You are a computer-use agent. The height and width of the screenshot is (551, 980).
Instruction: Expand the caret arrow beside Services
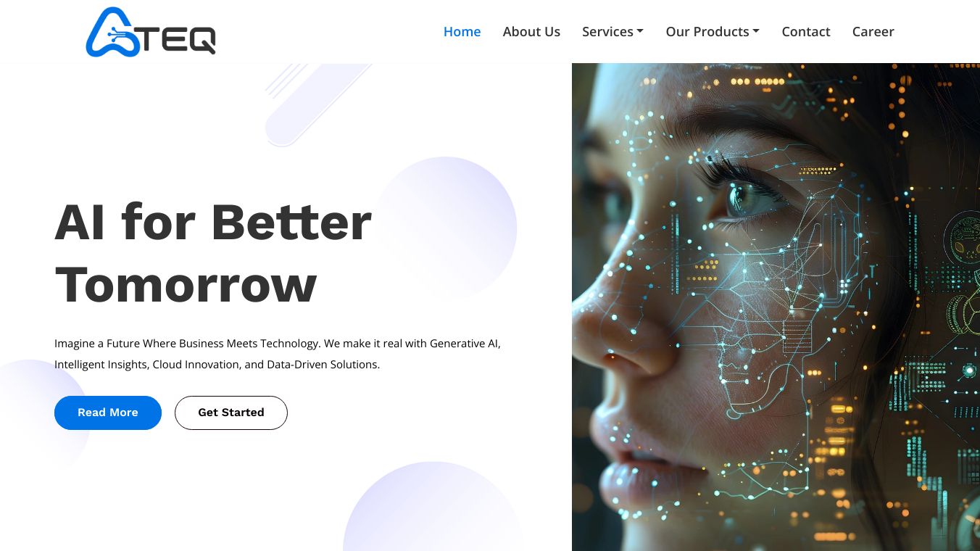tap(640, 31)
